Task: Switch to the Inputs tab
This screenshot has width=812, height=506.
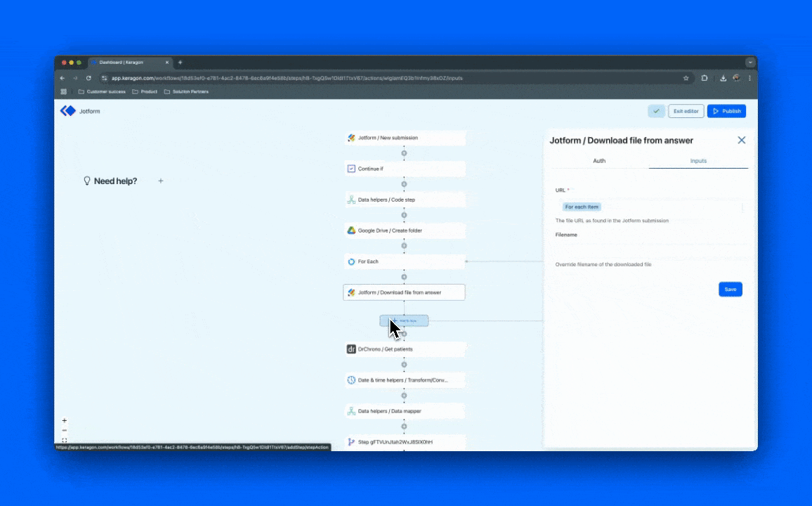Action: (698, 161)
